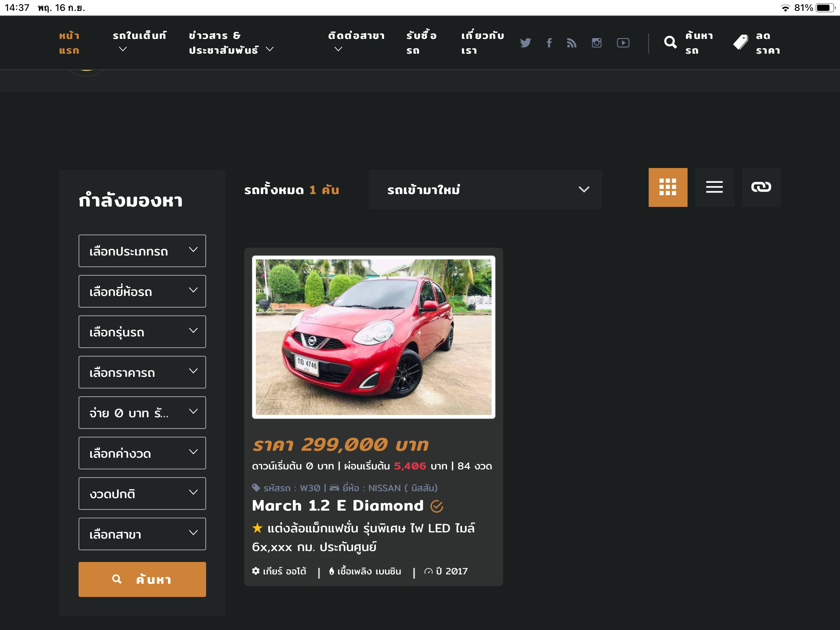840x630 pixels.
Task: Expand the เลือกสาขา branch dropdown
Action: pos(142,534)
